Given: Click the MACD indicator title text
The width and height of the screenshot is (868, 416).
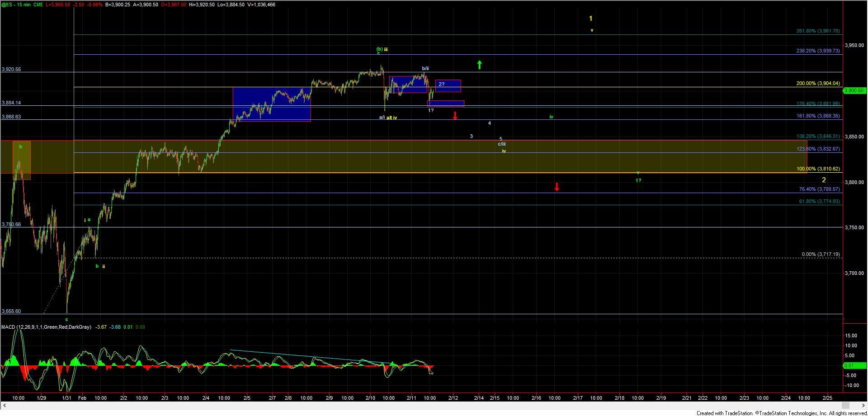Looking at the screenshot, I should [x=46, y=327].
